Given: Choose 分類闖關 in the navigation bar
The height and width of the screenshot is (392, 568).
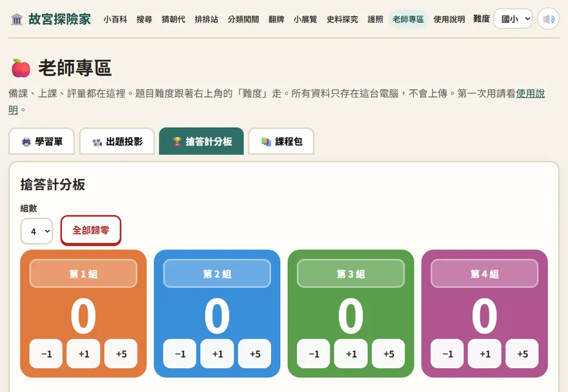Looking at the screenshot, I should (x=243, y=19).
